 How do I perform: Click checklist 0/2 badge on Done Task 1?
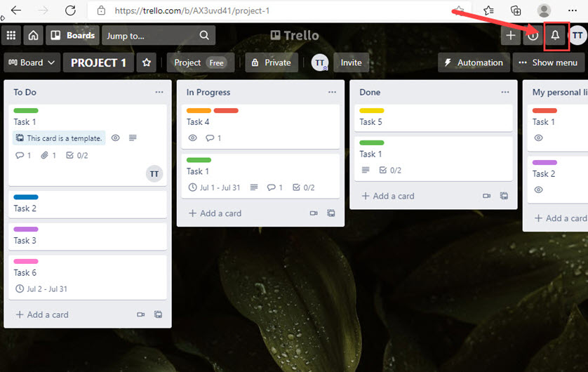click(x=390, y=171)
